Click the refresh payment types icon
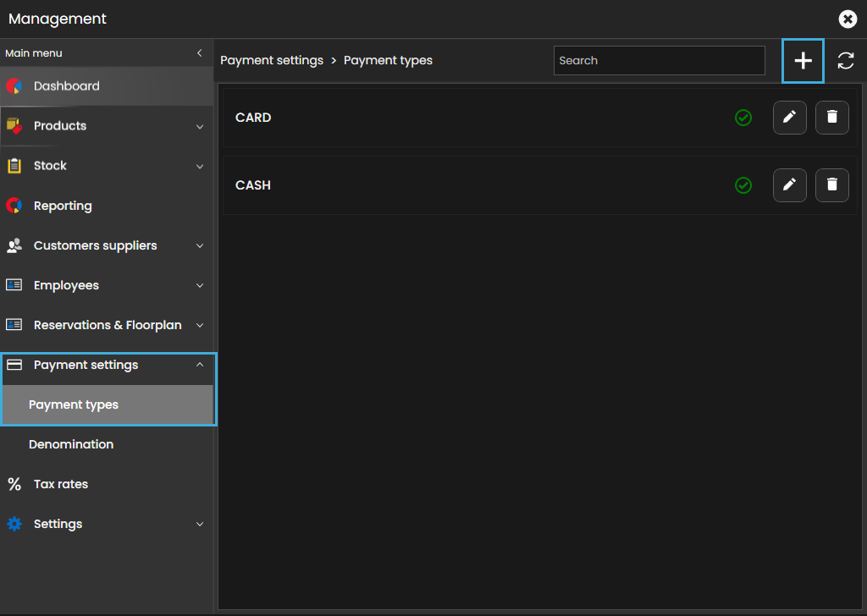The width and height of the screenshot is (867, 616). click(845, 61)
